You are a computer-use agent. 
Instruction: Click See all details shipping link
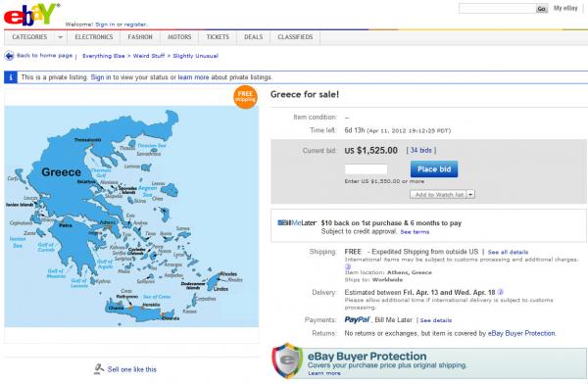508,252
